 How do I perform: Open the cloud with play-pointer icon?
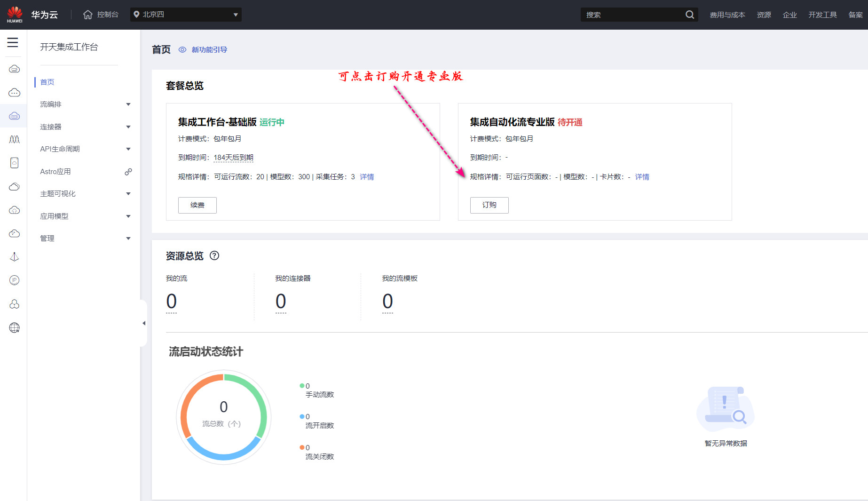point(15,233)
